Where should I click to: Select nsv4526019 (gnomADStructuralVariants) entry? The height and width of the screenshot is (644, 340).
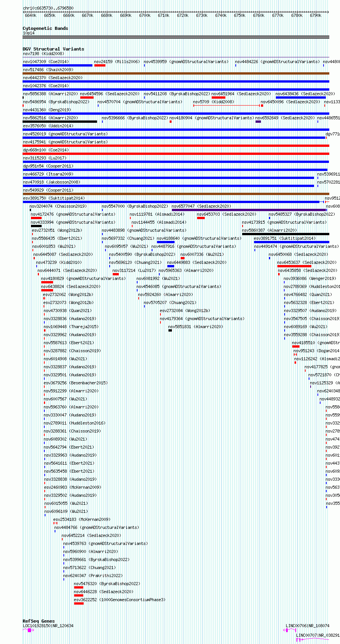tap(65, 134)
